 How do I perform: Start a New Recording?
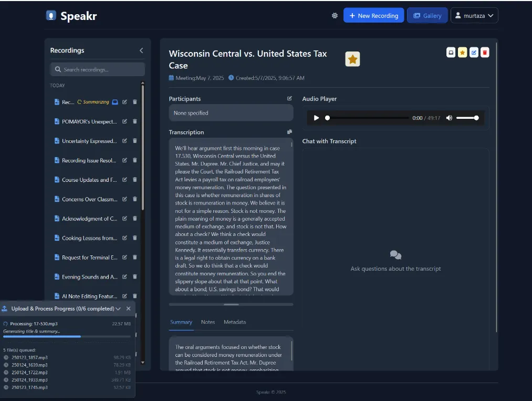coord(373,15)
